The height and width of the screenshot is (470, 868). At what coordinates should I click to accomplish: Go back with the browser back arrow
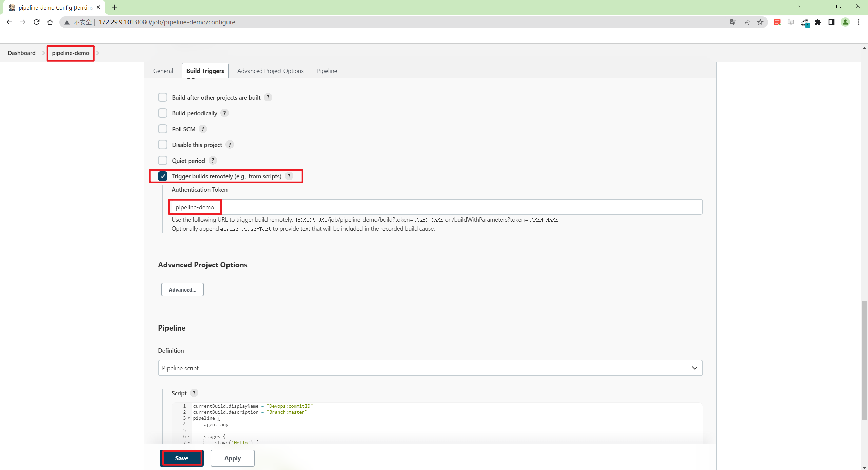coord(9,22)
